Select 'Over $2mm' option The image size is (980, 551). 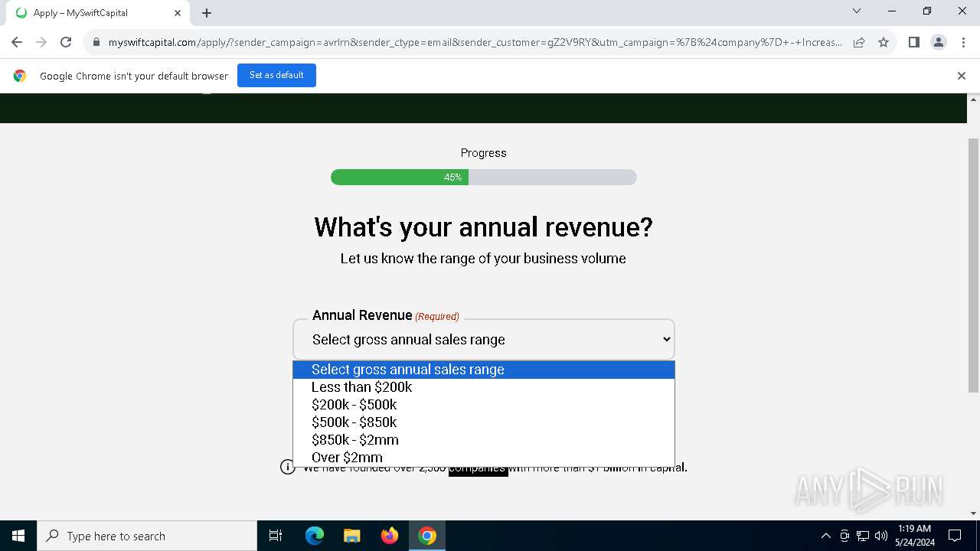coord(484,458)
